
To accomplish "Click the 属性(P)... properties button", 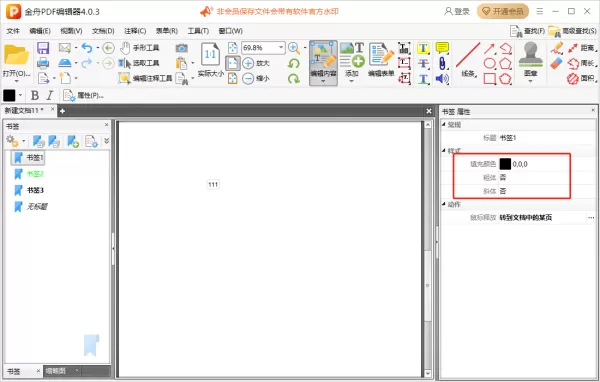I will tap(83, 95).
